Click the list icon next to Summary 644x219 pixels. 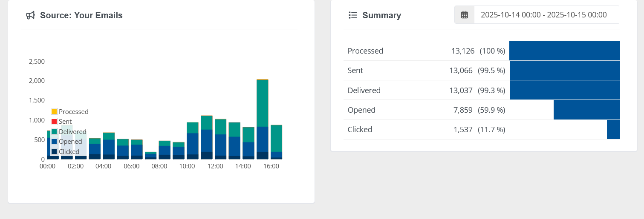[x=352, y=15]
